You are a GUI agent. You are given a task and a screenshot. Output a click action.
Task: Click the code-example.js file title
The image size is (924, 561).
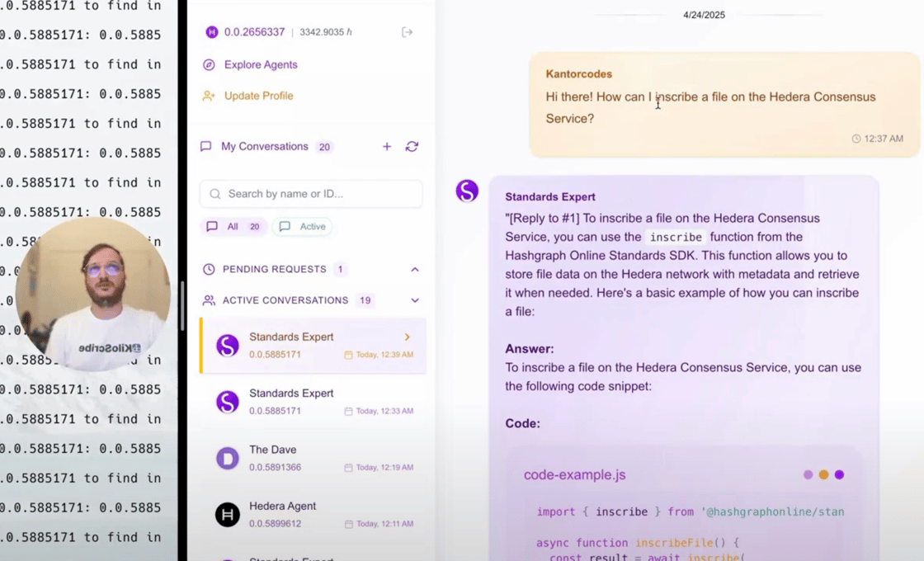[574, 475]
